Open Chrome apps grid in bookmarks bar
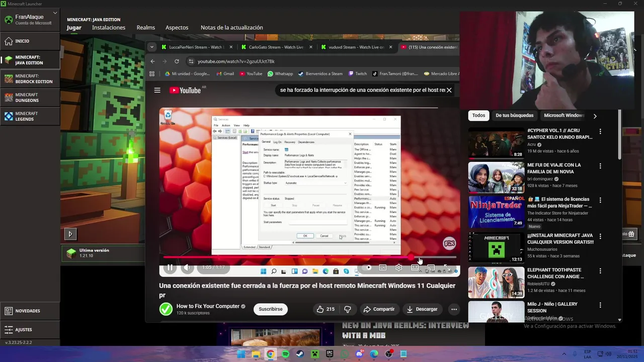The width and height of the screenshot is (644, 362). [x=152, y=73]
